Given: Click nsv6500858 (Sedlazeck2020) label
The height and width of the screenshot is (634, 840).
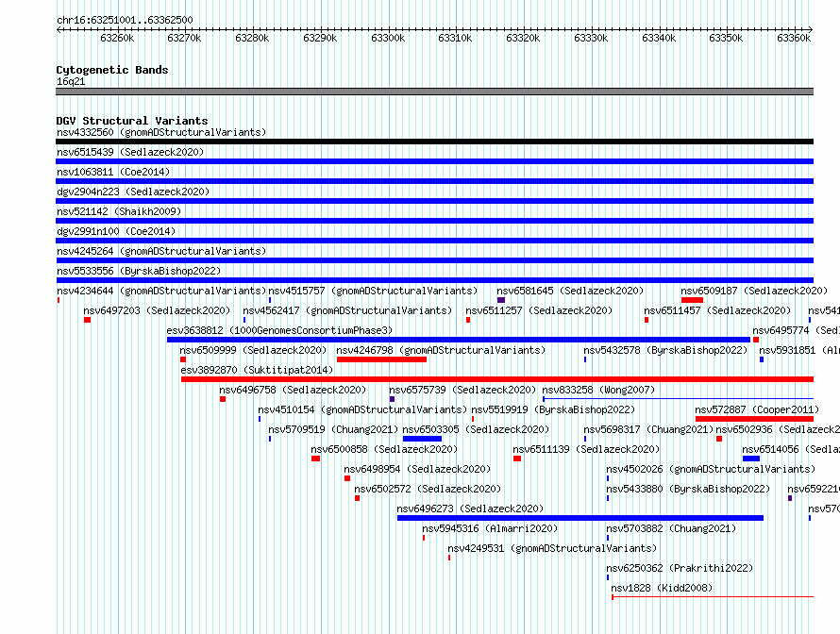Looking at the screenshot, I should 384,449.
